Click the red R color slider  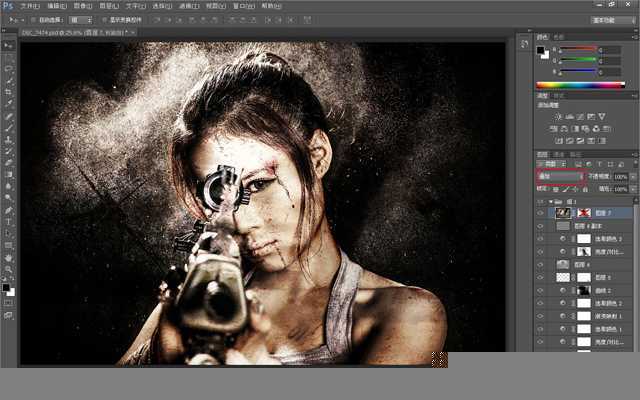[578, 49]
